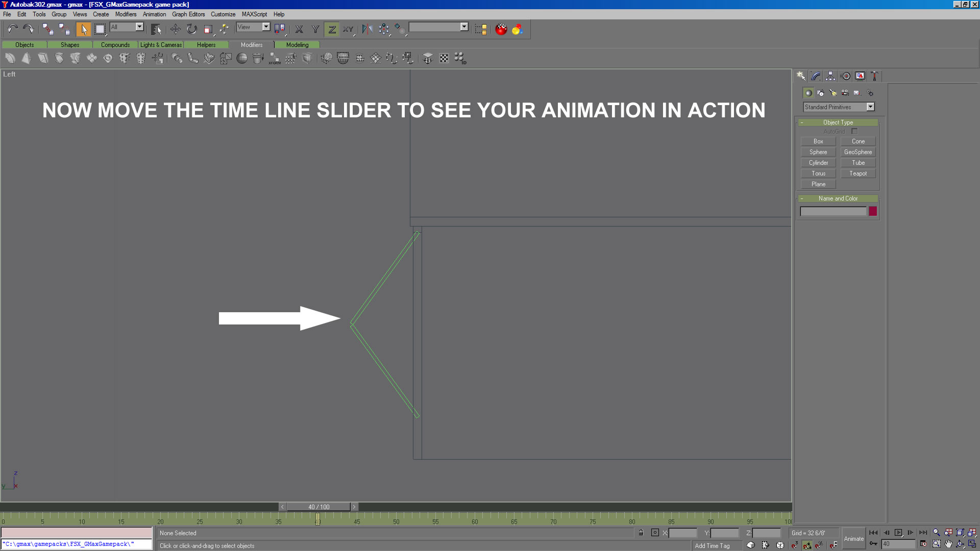Click the Pan hand viewport icon
This screenshot has width=980, height=551.
pyautogui.click(x=948, y=544)
